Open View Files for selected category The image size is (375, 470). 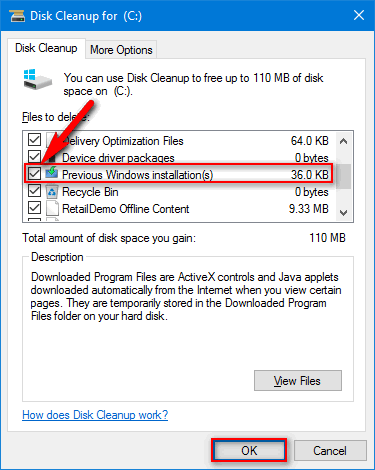click(x=298, y=380)
